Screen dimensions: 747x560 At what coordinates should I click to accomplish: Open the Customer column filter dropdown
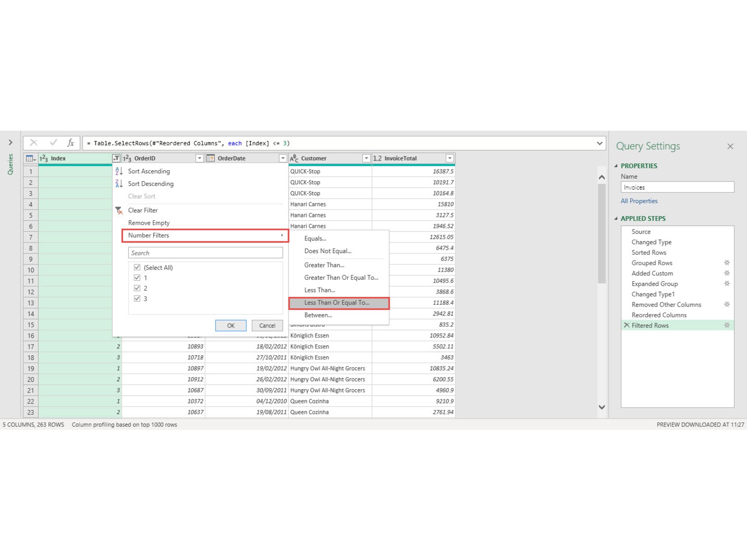tap(366, 159)
